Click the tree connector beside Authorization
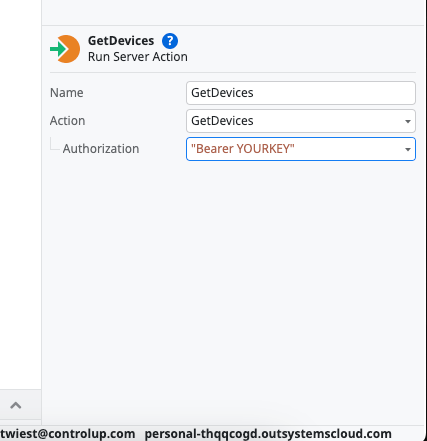This screenshot has height=441, width=427. 55,143
